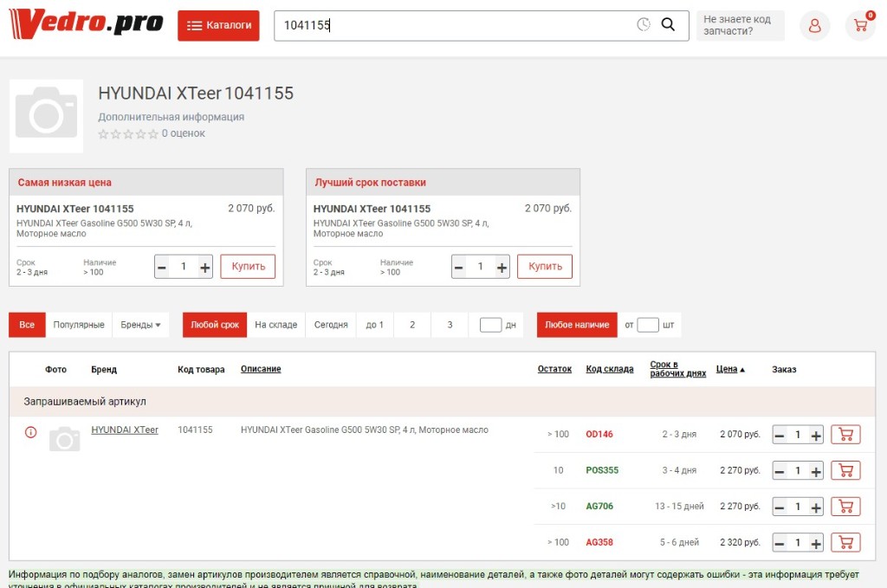
Task: Select the Все filter tab
Action: [x=27, y=325]
